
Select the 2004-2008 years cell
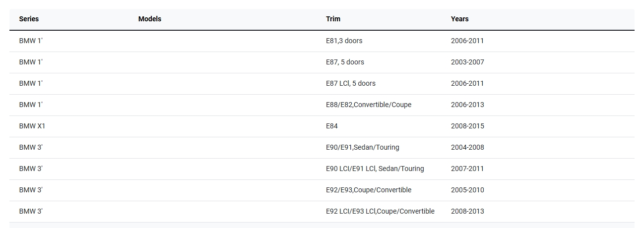(467, 147)
